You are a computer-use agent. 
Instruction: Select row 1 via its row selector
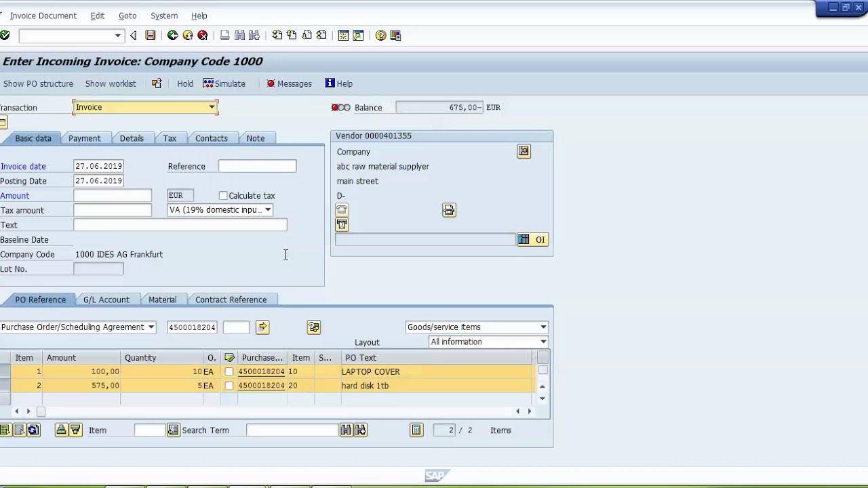coord(5,371)
